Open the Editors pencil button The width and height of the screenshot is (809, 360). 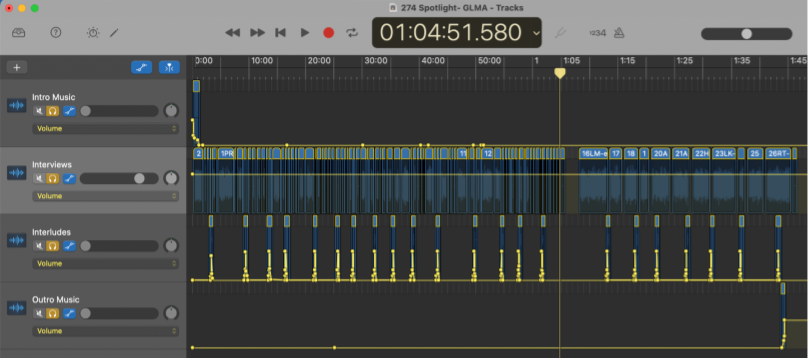114,32
